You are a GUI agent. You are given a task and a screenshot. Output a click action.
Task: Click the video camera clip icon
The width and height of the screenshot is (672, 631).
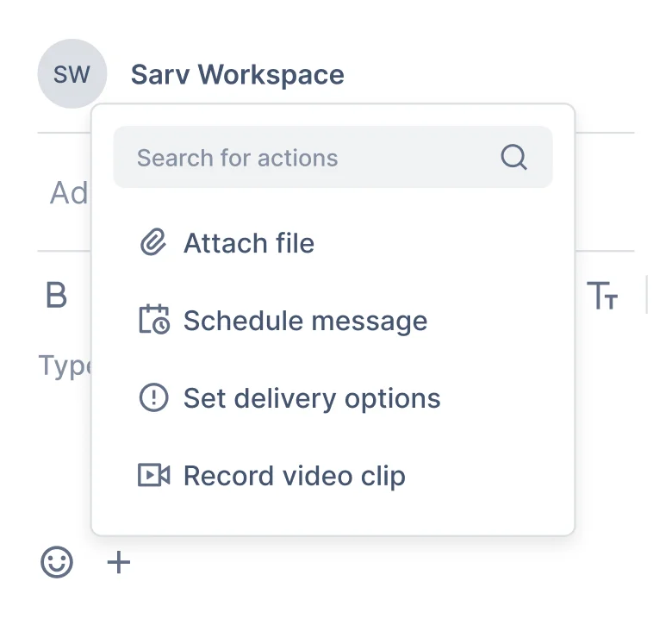pyautogui.click(x=154, y=475)
